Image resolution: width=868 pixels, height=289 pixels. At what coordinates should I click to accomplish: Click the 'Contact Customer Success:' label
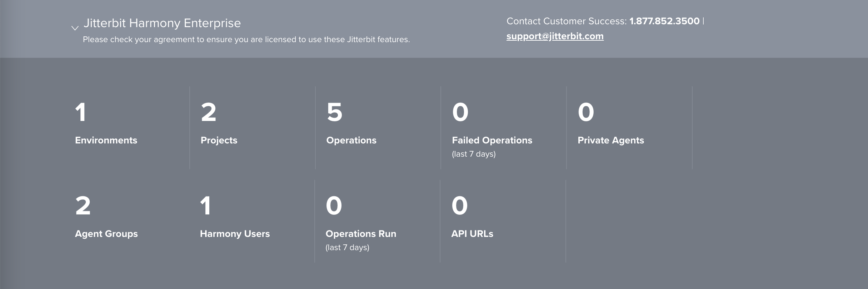[x=567, y=21]
